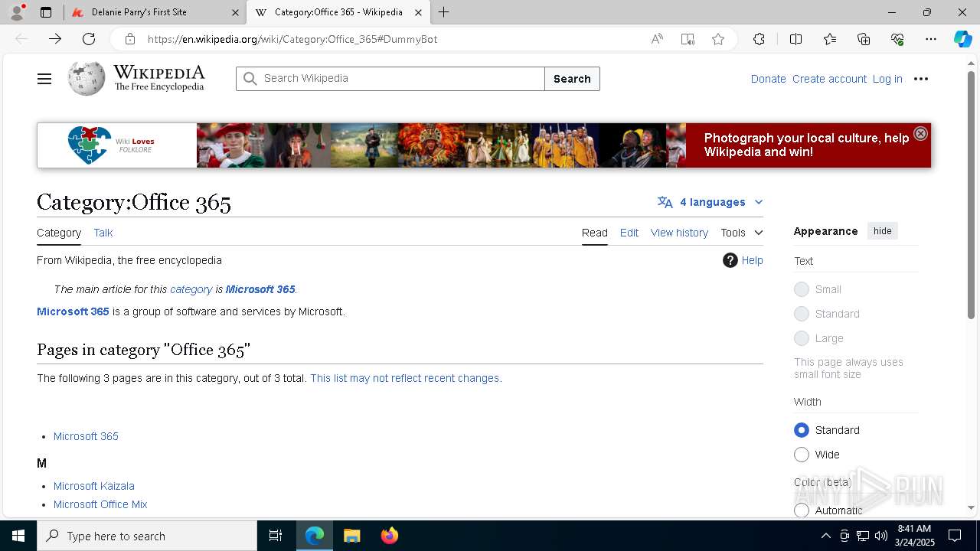Screen dimensions: 980x551
Task: Select the Large text size radio
Action: 802,338
